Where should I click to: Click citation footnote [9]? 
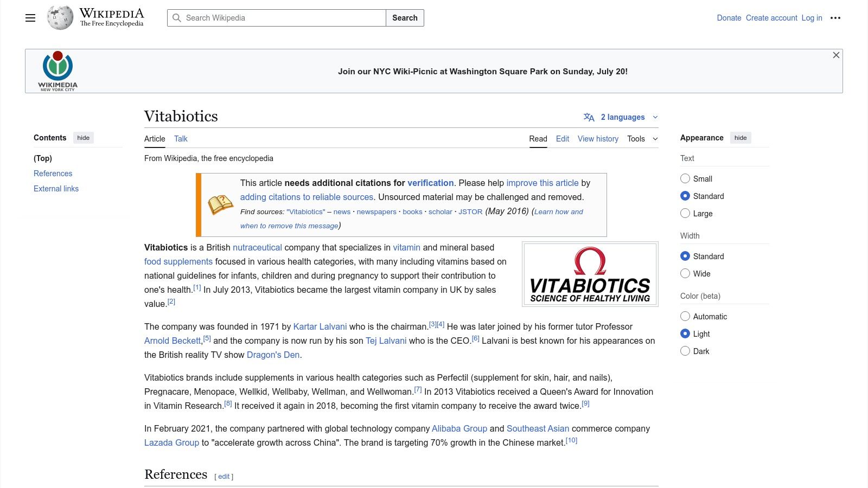click(x=585, y=403)
